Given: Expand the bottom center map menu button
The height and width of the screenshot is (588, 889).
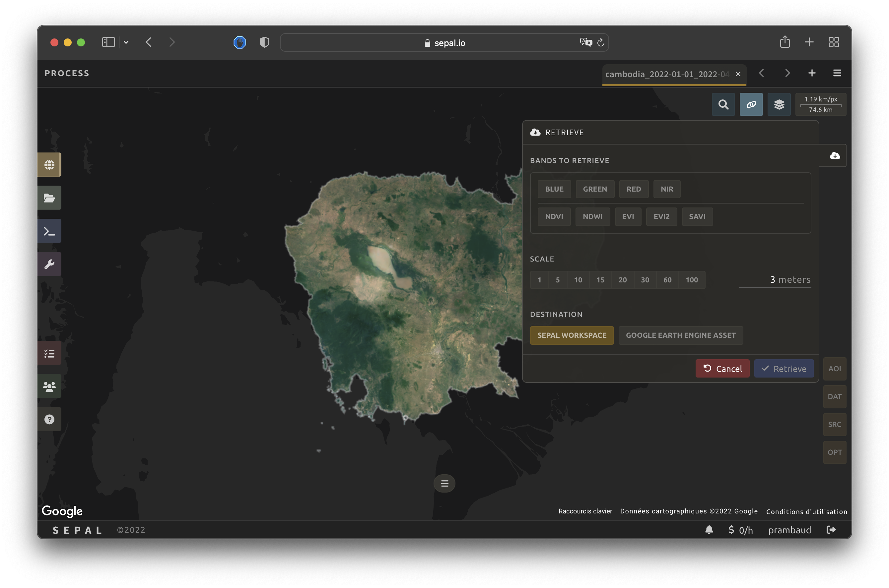Looking at the screenshot, I should click(444, 483).
